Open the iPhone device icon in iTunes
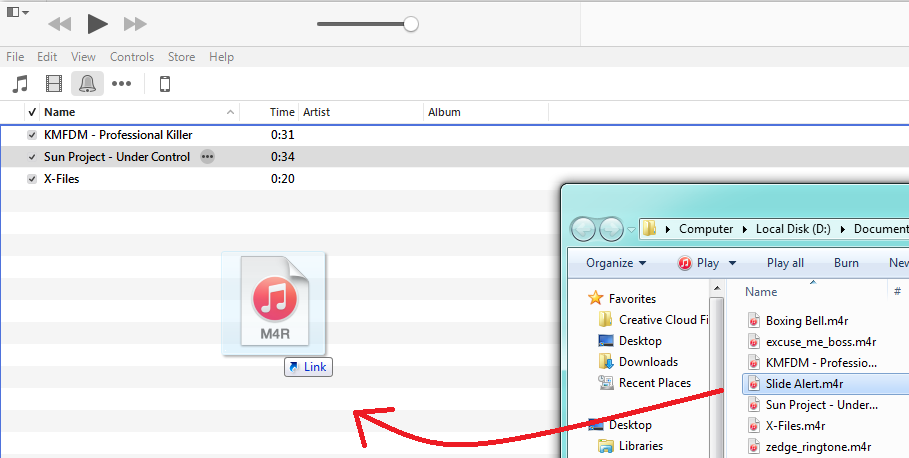Image resolution: width=909 pixels, height=458 pixels. pyautogui.click(x=165, y=84)
